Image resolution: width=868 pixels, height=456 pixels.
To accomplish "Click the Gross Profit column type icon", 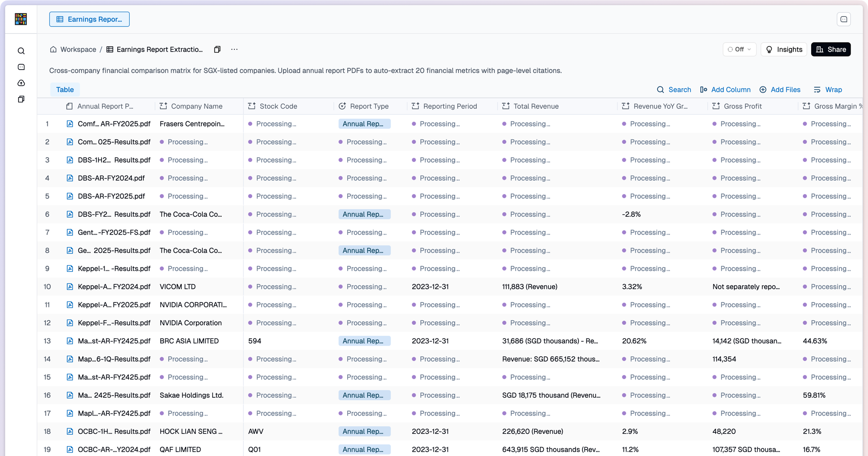I will tap(716, 106).
